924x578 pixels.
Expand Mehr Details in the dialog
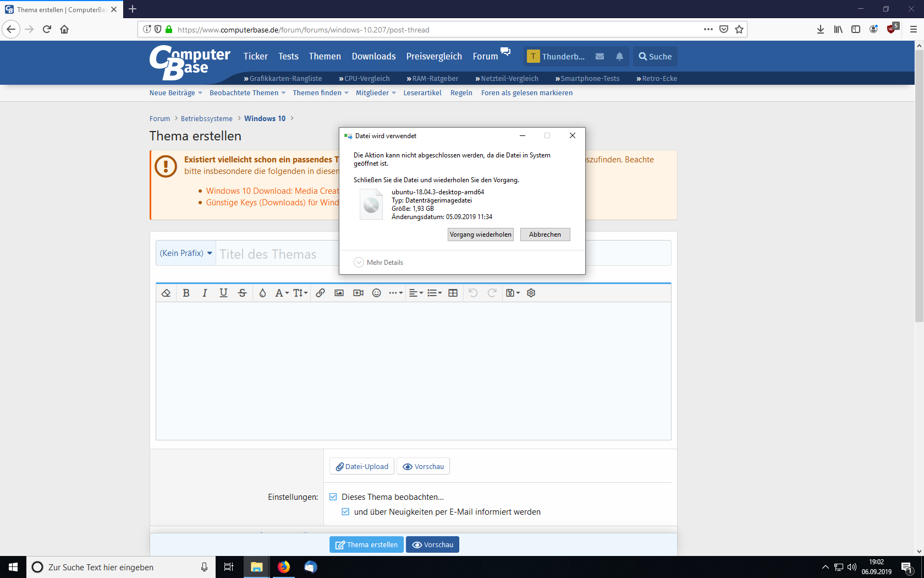tap(378, 263)
